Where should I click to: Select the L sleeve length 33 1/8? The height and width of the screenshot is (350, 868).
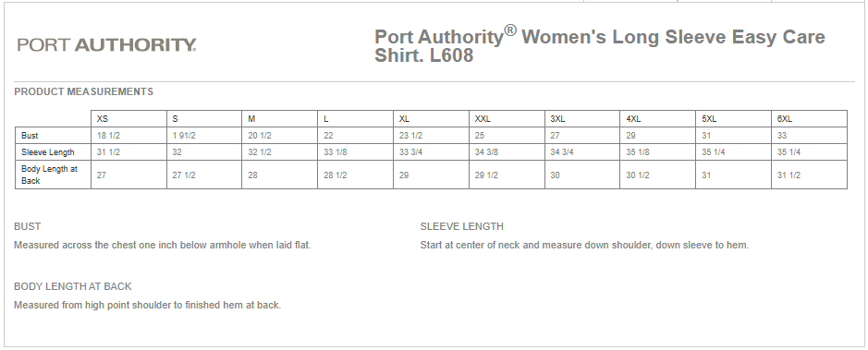point(336,152)
